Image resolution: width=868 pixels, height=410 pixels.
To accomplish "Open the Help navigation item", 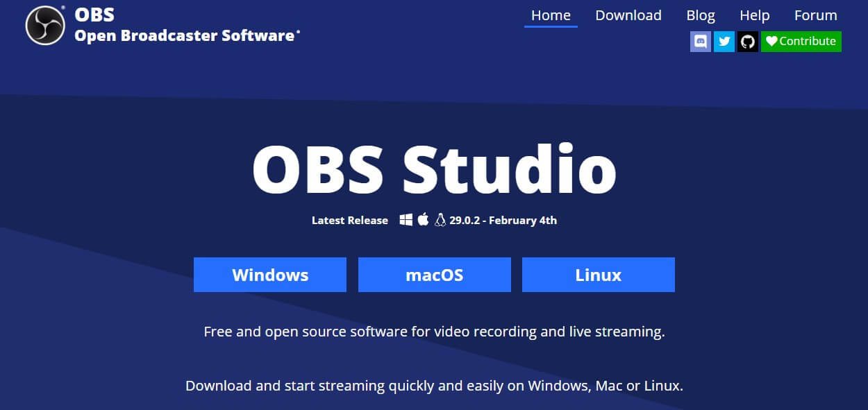I will [x=755, y=15].
